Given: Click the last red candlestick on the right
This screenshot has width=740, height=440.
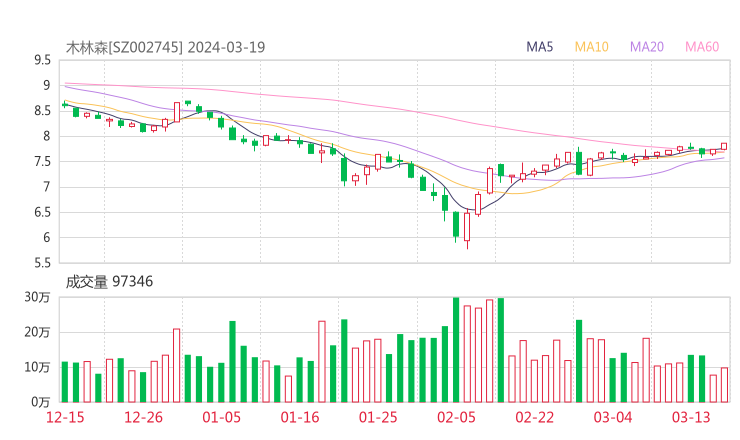Looking at the screenshot, I should point(724,146).
